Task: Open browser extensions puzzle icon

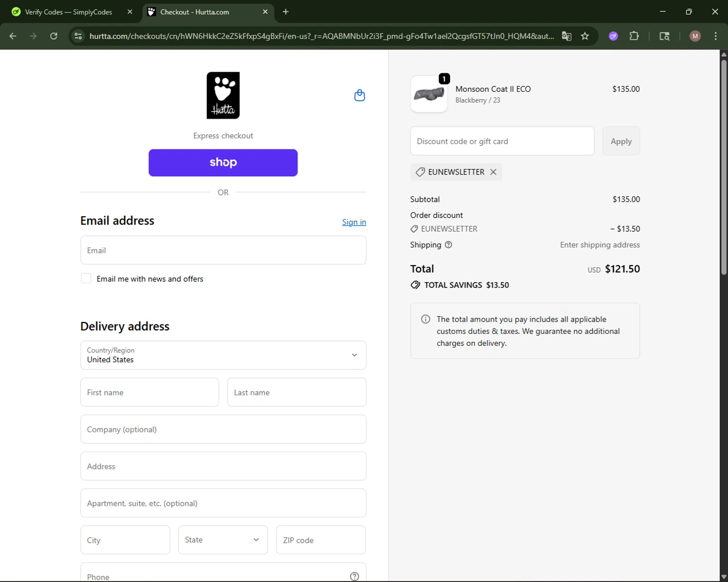Action: tap(634, 36)
